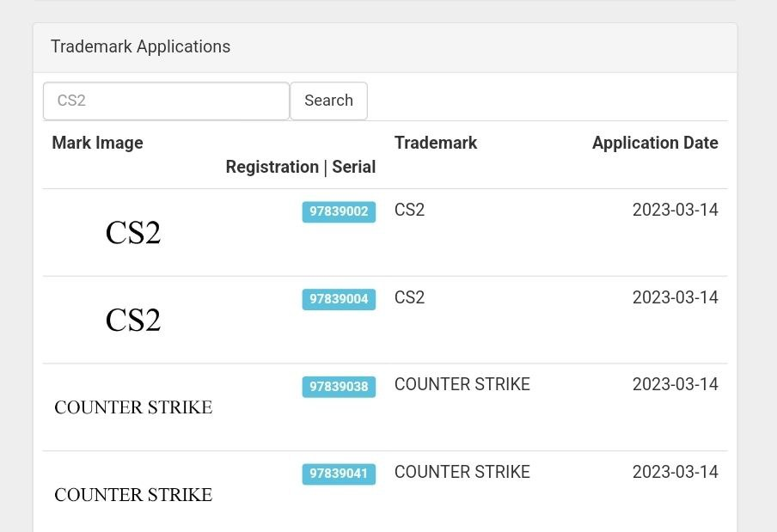Image resolution: width=777 pixels, height=532 pixels.
Task: Click the Mark Image column header
Action: click(x=97, y=143)
